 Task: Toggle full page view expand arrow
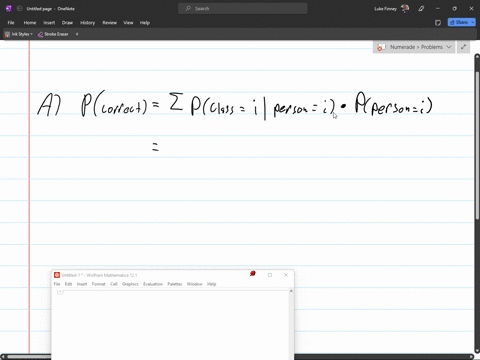click(463, 47)
